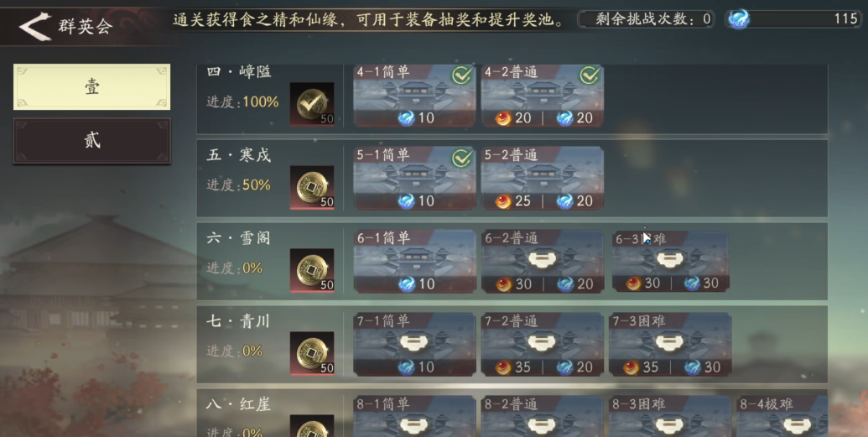Open the 六·雪阁 gold coin reward

point(312,270)
